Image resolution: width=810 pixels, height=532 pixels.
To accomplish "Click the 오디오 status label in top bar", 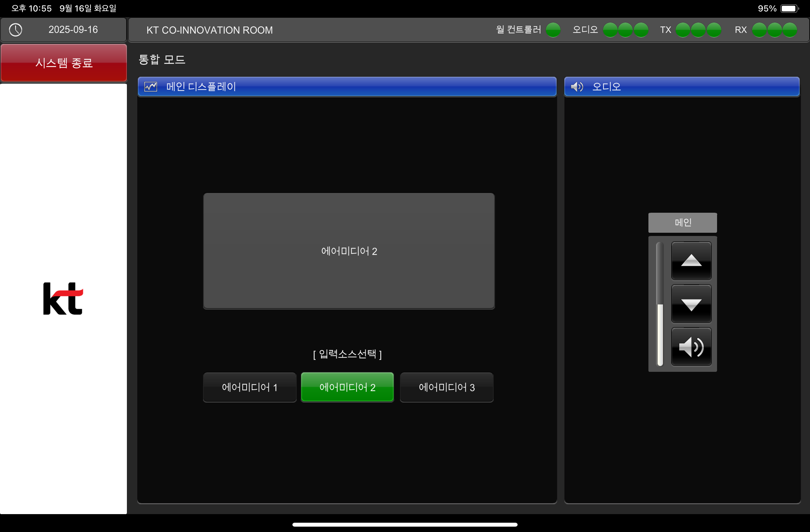I will (585, 30).
